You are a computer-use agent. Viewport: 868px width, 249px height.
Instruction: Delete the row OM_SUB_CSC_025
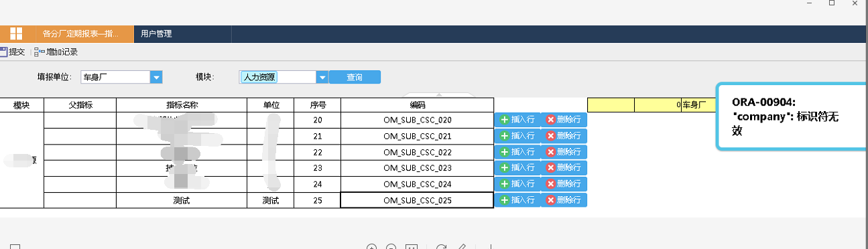coord(564,200)
